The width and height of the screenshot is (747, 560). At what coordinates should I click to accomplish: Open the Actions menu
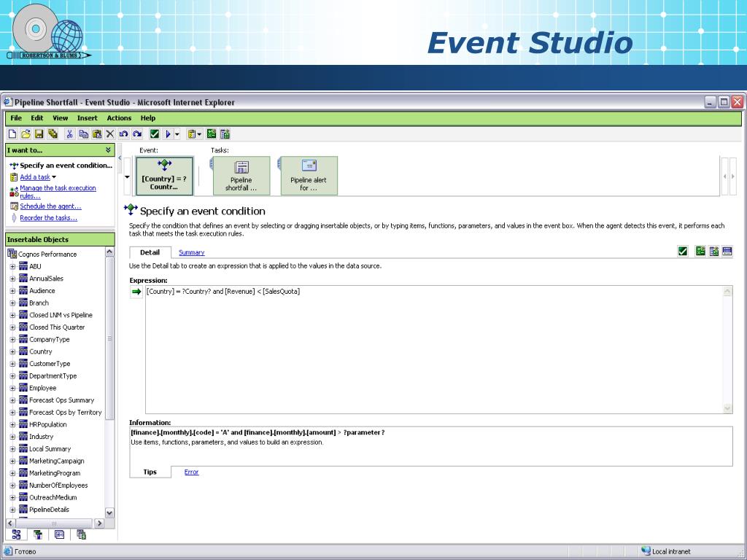119,118
